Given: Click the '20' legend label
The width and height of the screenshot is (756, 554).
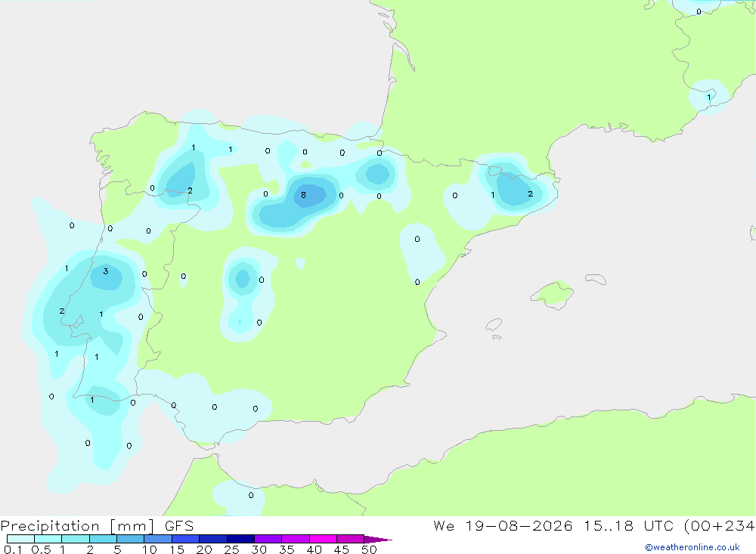Looking at the screenshot, I should tap(204, 549).
